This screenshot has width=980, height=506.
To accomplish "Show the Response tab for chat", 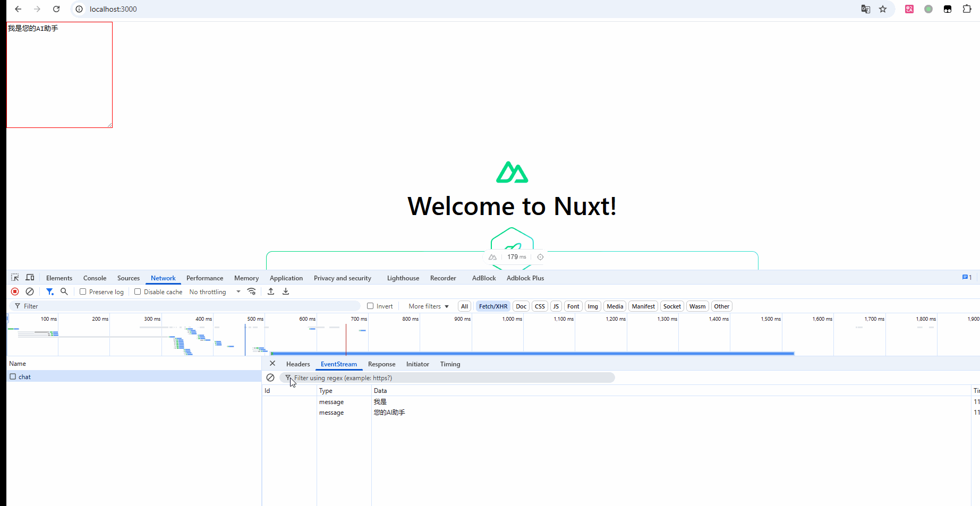I will 381,364.
